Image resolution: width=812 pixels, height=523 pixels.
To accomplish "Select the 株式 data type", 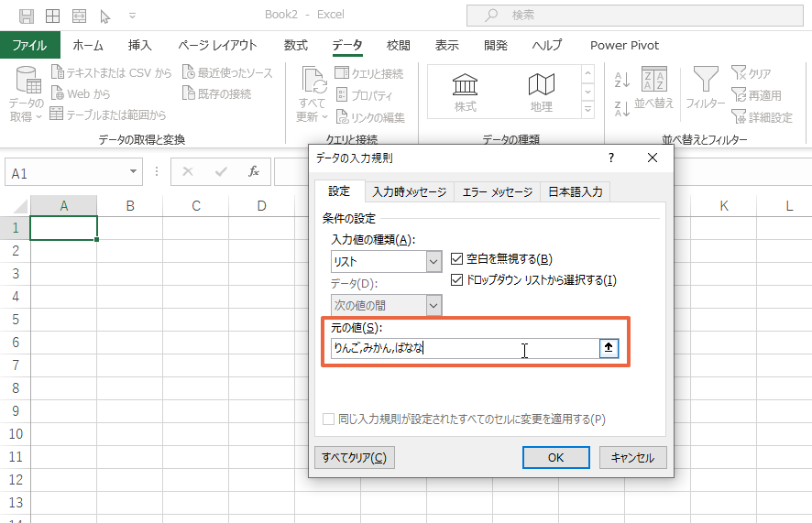I will click(x=465, y=93).
